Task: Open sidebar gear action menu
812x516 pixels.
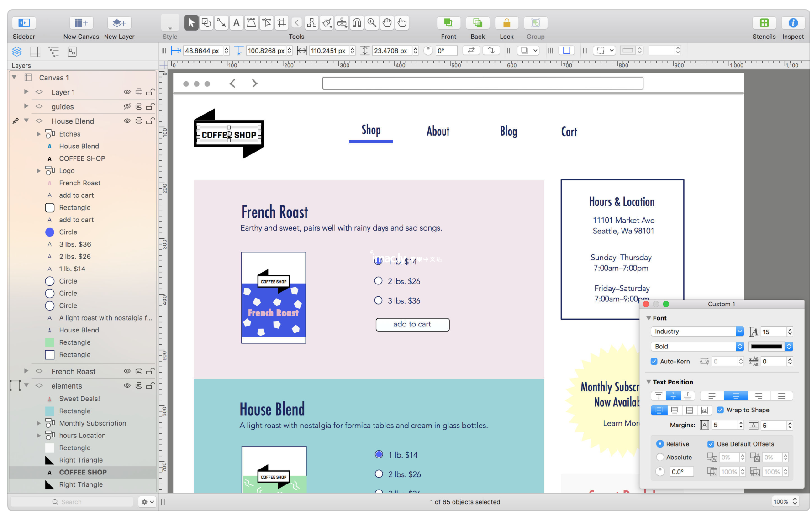Action: point(147,502)
